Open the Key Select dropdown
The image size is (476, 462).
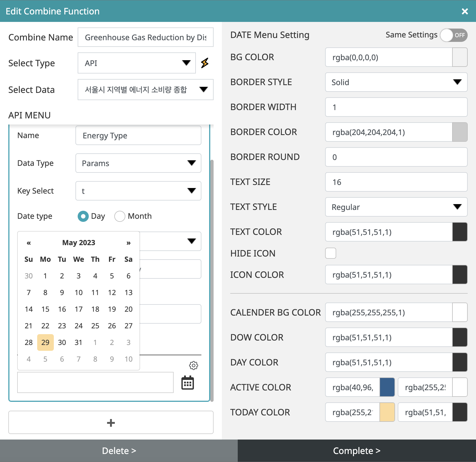pyautogui.click(x=138, y=191)
